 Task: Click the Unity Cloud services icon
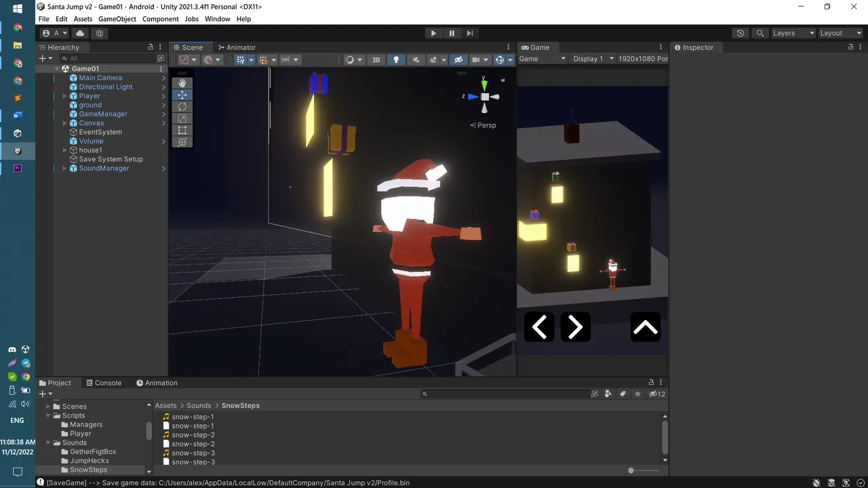click(80, 33)
